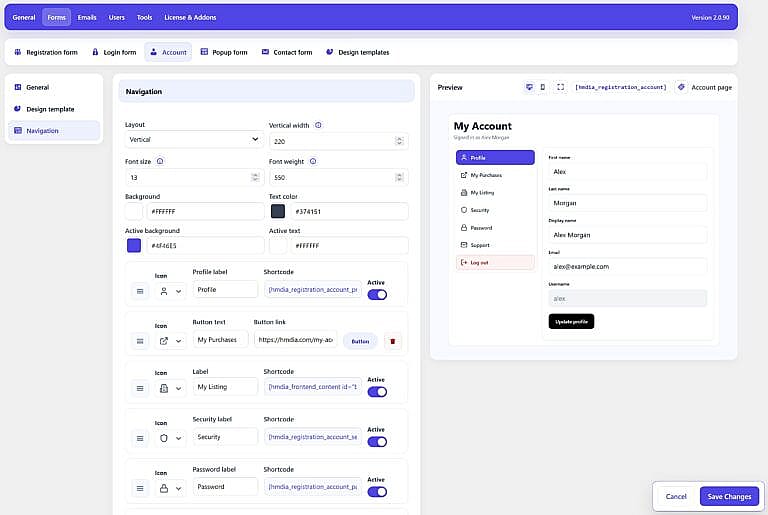The height and width of the screenshot is (515, 768).
Task: Grab the drag handle of Profile row
Action: pos(140,291)
